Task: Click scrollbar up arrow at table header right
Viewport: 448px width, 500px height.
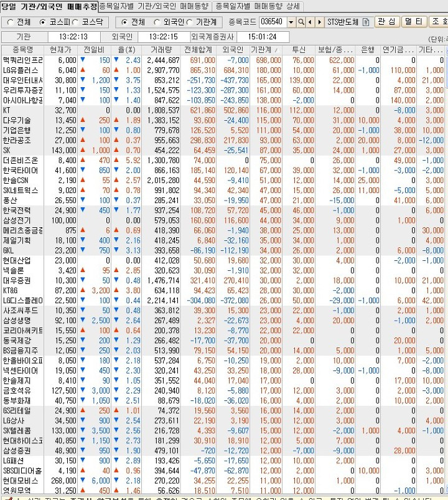Action: coord(447,50)
